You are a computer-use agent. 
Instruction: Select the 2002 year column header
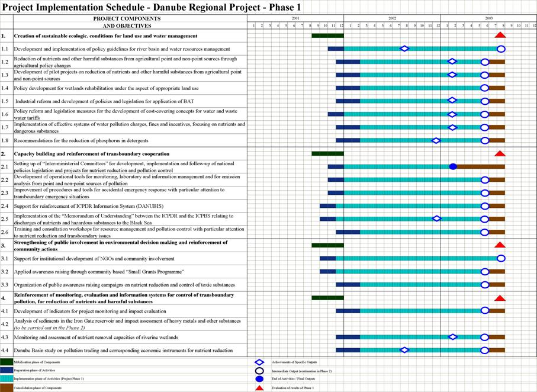[x=393, y=19]
